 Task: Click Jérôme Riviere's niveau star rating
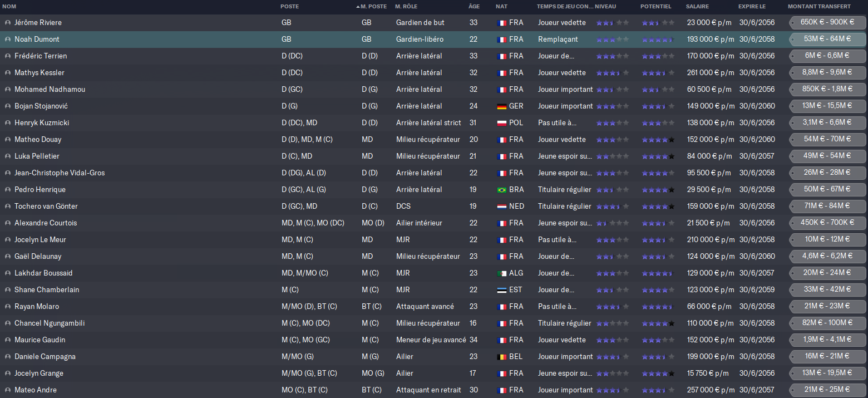[x=612, y=23]
